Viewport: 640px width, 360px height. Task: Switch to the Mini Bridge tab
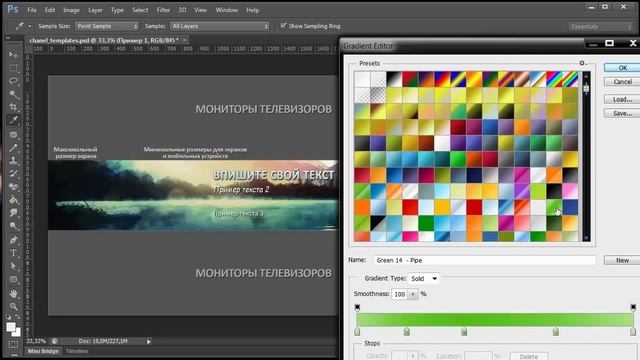[43, 351]
